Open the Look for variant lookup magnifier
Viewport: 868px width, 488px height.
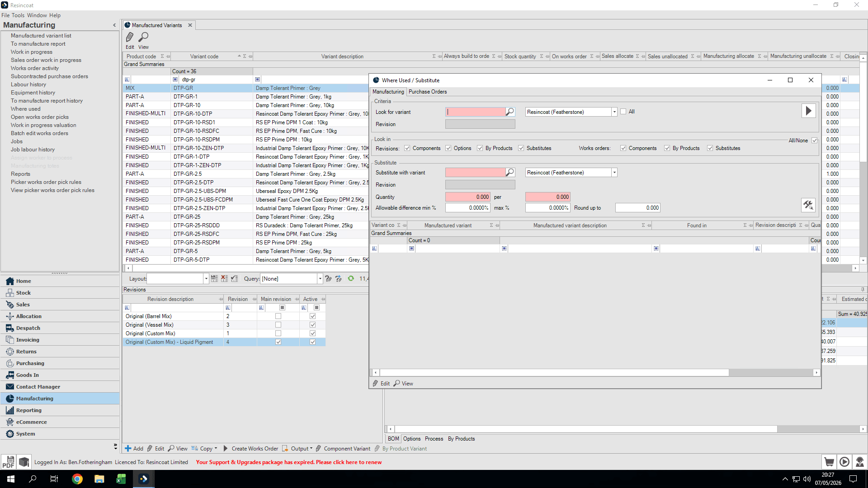click(x=510, y=112)
